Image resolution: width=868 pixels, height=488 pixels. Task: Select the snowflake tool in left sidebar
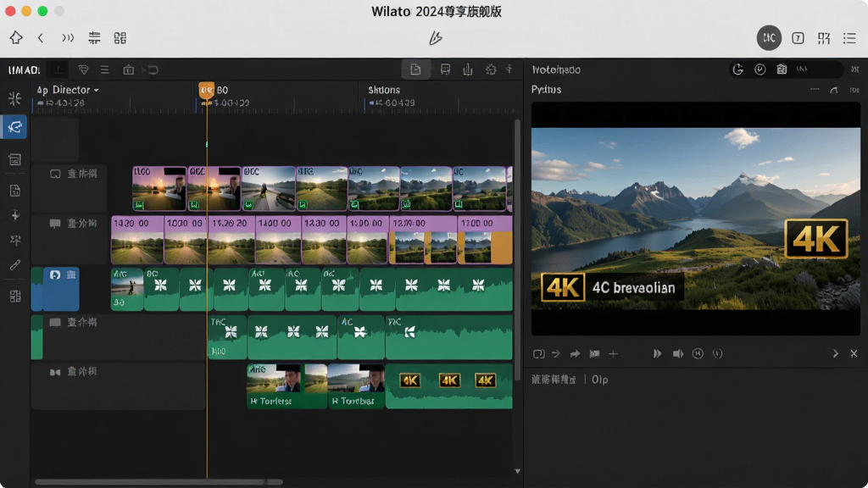tap(15, 98)
